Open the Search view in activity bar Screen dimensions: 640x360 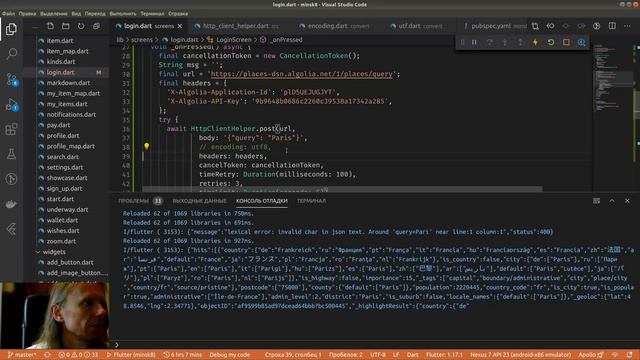pyautogui.click(x=11, y=53)
